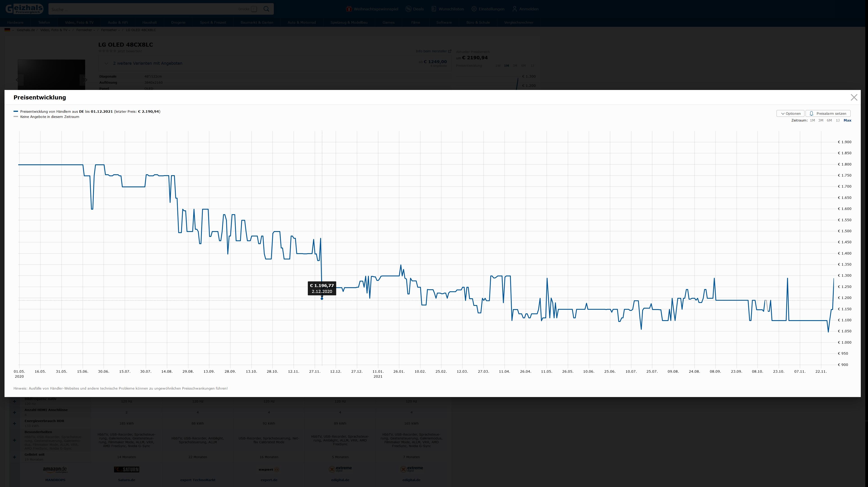
Task: Open Wunschlisten icon link
Action: pyautogui.click(x=434, y=9)
